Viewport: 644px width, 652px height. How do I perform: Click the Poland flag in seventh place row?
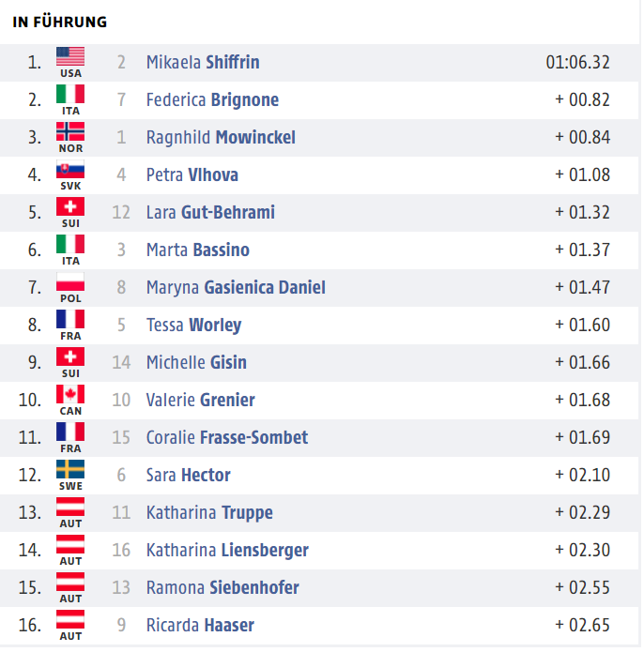click(x=70, y=282)
